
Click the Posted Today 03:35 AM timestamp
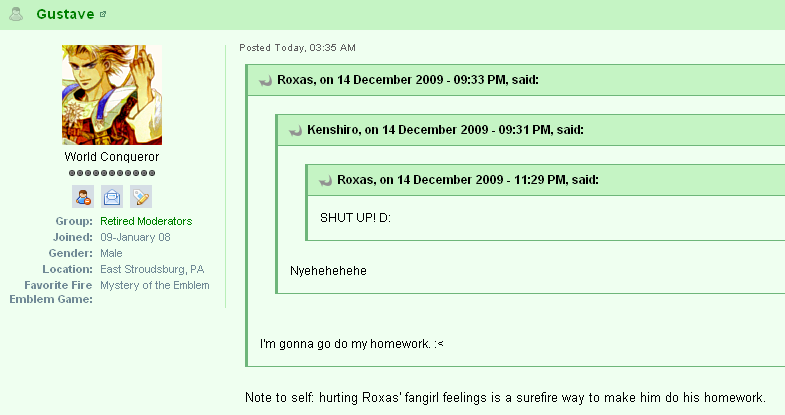coord(297,48)
